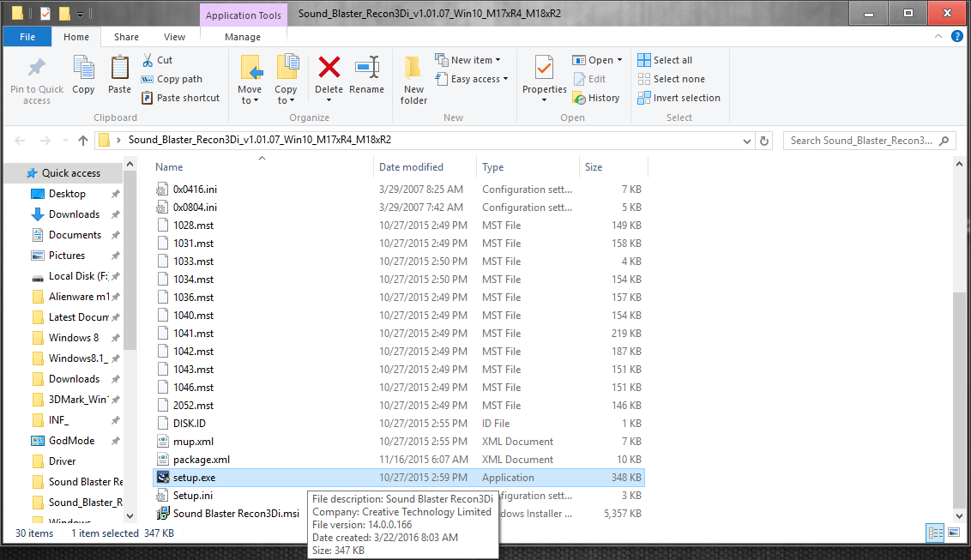Screen dimensions: 971x560
Task: Open Properties of the selected file
Action: tap(545, 79)
